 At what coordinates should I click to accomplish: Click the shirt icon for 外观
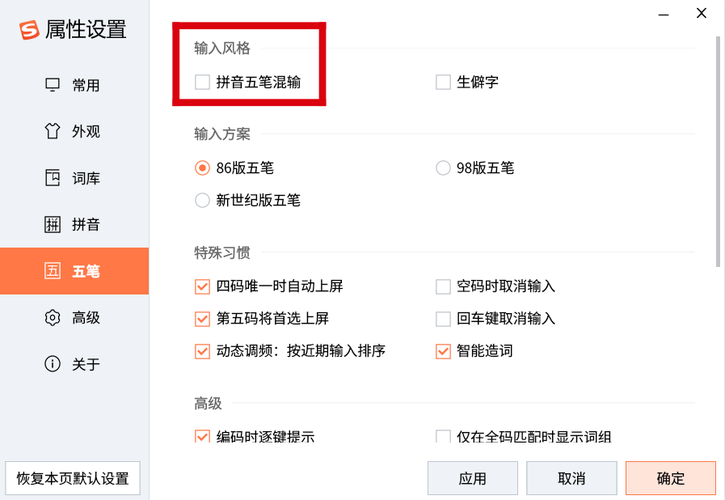(x=52, y=131)
